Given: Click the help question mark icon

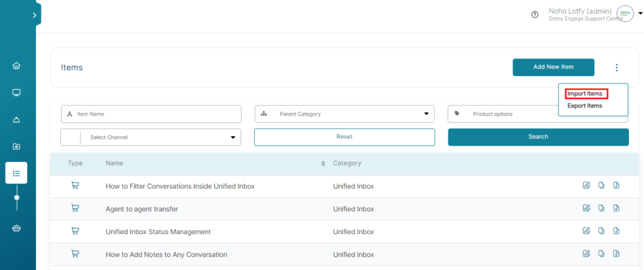Looking at the screenshot, I should (535, 15).
